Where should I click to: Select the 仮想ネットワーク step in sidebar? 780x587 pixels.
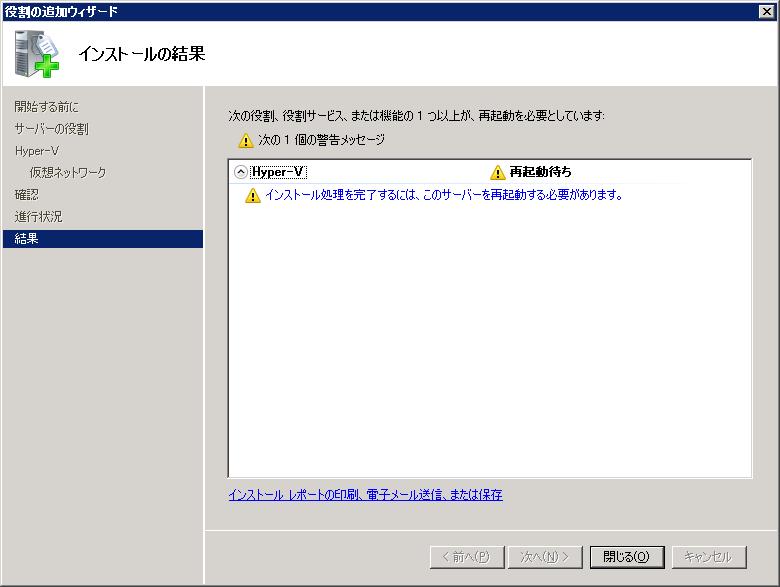(68, 173)
